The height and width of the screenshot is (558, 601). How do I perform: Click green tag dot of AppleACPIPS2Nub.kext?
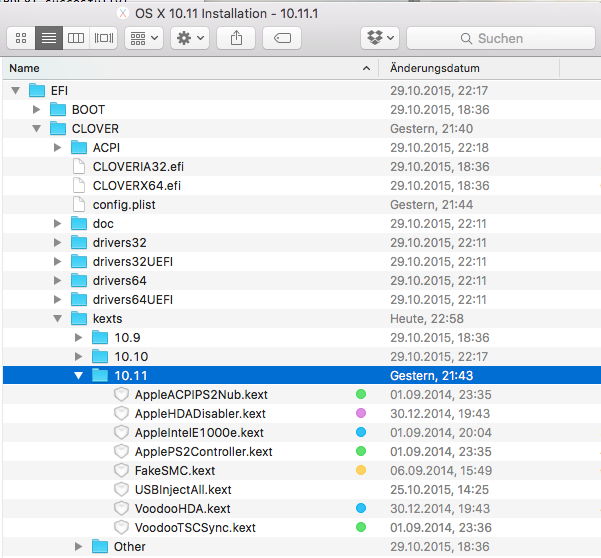[361, 394]
